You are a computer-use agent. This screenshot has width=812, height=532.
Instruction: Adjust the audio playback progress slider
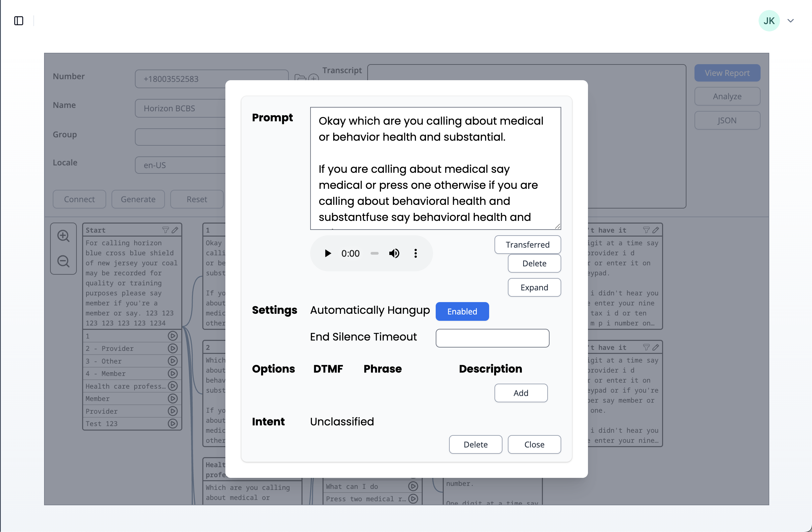coord(374,253)
